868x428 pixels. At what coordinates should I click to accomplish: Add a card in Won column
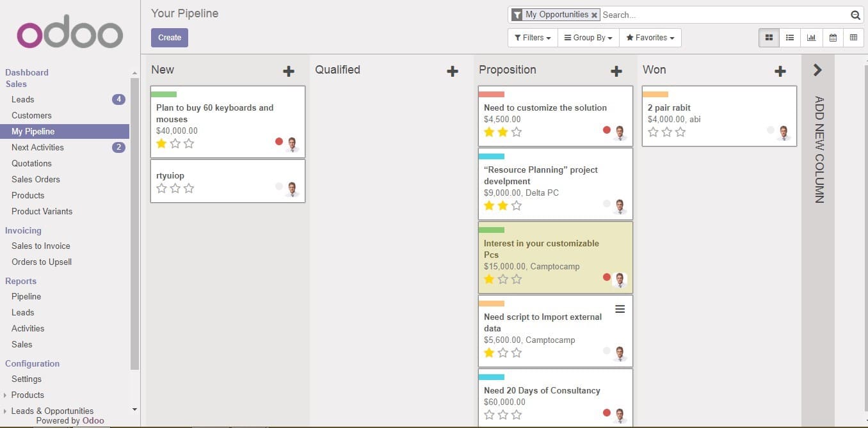click(780, 71)
